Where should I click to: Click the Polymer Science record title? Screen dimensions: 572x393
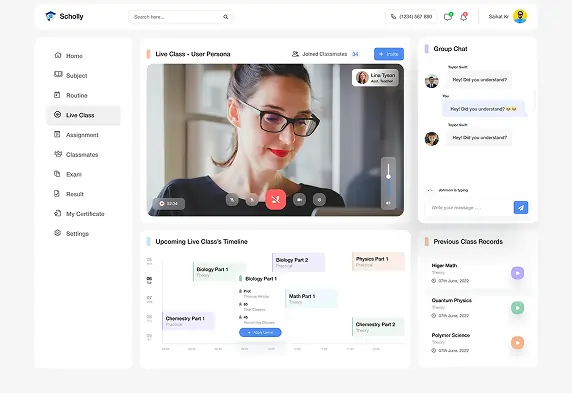coord(451,335)
